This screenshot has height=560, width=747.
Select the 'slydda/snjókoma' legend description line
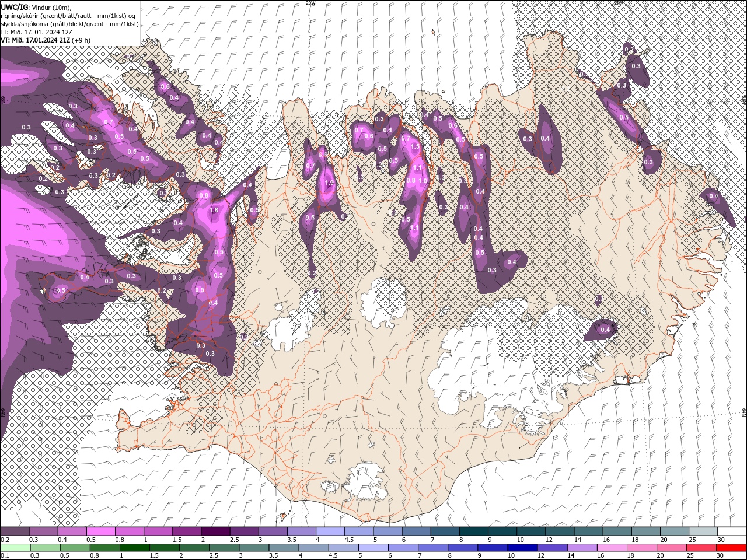click(x=69, y=24)
